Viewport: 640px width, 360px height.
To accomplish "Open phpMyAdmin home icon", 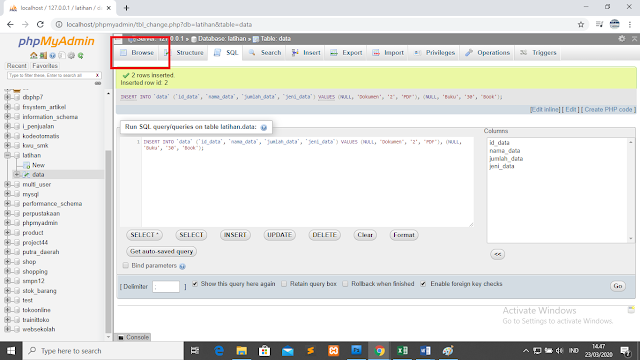I will (33, 56).
